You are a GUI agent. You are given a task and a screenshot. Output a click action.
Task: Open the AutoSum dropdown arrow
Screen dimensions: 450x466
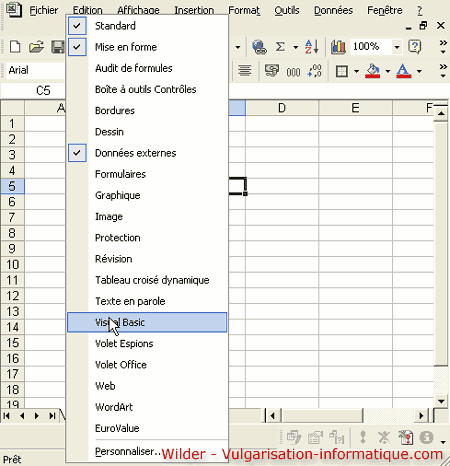click(x=295, y=47)
